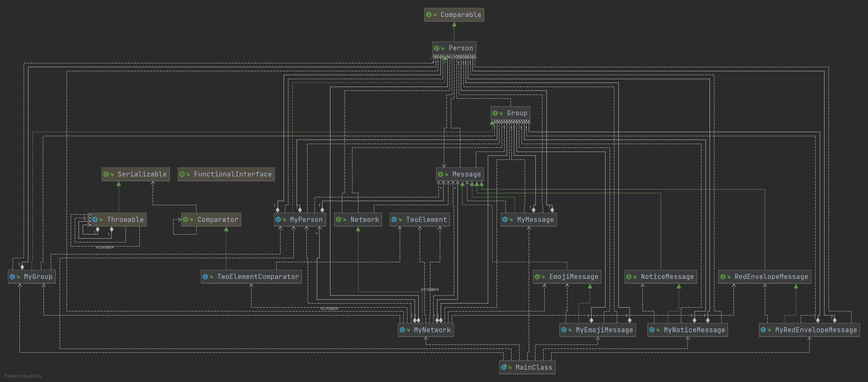Click the class icon on MyNetwork node
Screen dimensions: 868x382
click(x=402, y=330)
